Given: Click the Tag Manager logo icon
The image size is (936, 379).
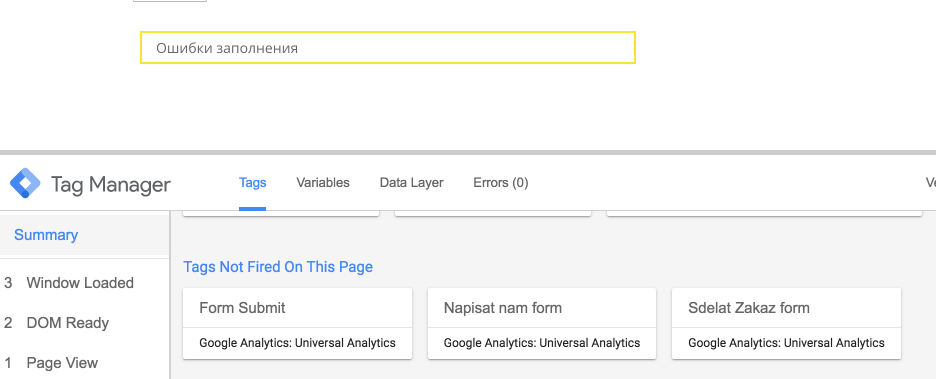Looking at the screenshot, I should pos(25,183).
